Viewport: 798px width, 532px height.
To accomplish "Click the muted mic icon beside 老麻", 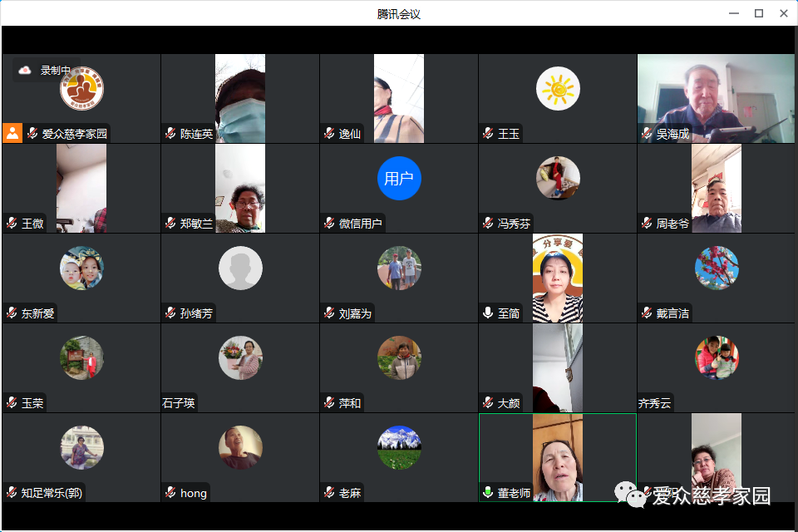I will (x=329, y=493).
